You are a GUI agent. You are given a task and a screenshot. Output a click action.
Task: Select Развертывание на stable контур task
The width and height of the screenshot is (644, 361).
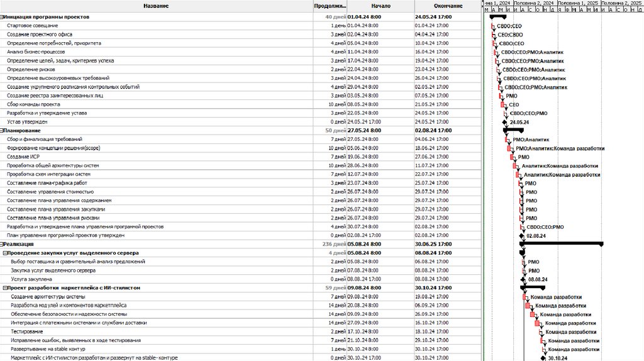tap(48, 349)
